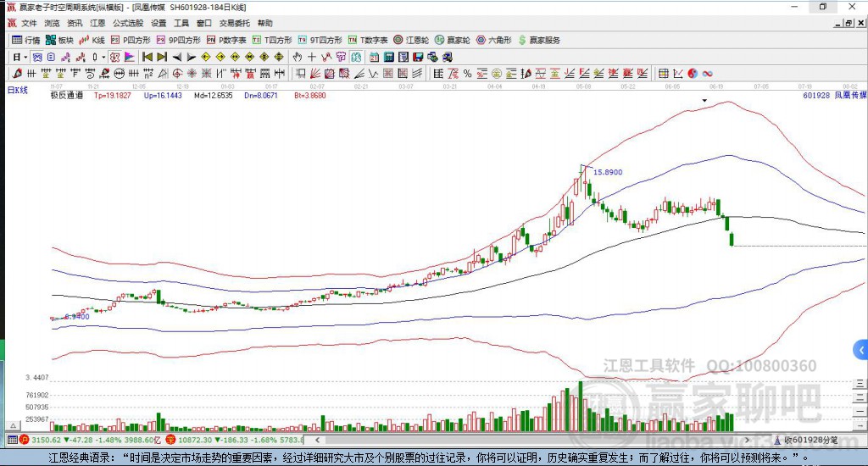Click the zigzag wave line icon
Image resolution: width=868 pixels, height=466 pixels.
click(x=373, y=74)
